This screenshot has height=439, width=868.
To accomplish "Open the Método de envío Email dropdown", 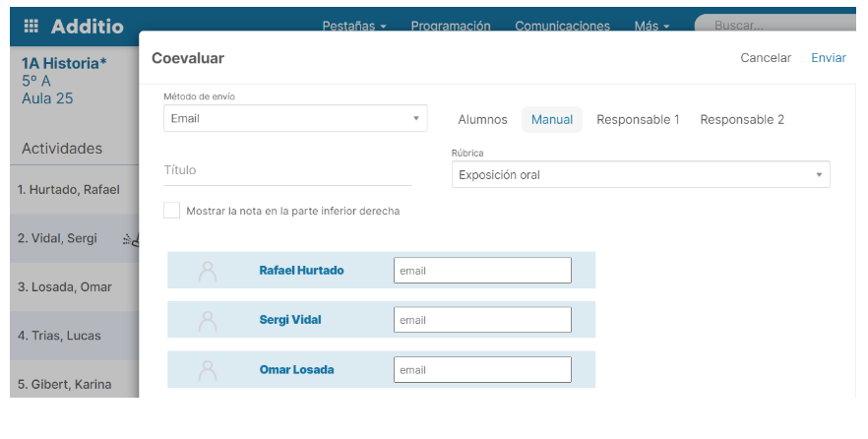I will [295, 118].
